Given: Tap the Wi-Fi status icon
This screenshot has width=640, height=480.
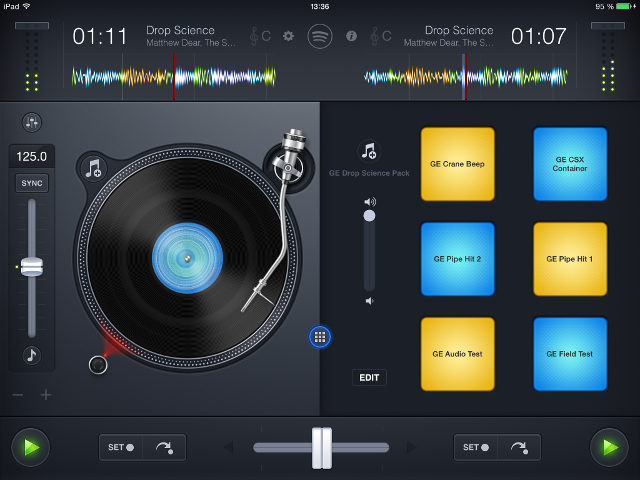Looking at the screenshot, I should [27, 6].
